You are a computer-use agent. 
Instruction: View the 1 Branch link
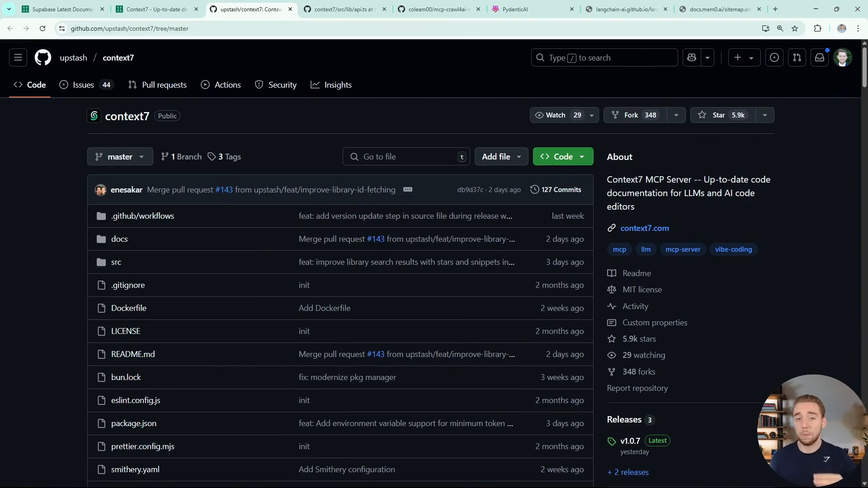181,157
